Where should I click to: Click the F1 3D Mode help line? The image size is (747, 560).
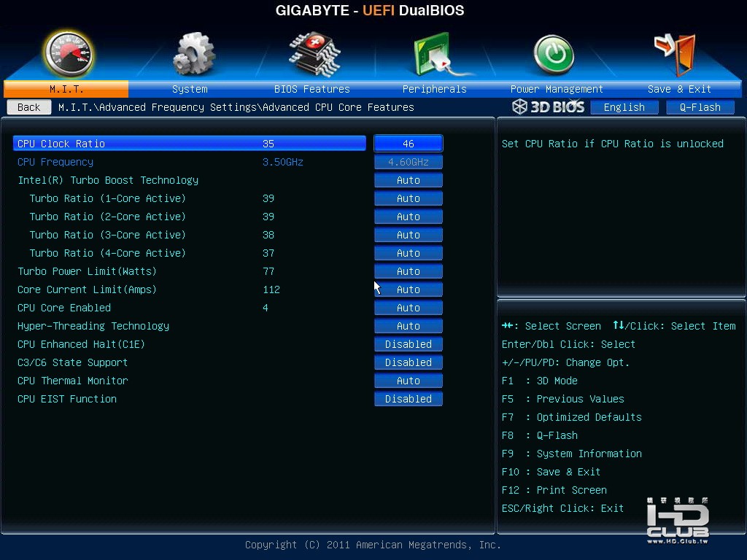(x=540, y=381)
